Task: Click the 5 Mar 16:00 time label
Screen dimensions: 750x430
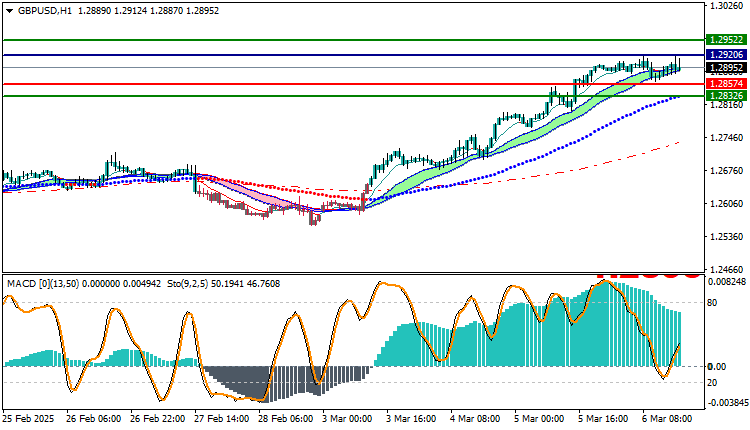Action: 604,419
